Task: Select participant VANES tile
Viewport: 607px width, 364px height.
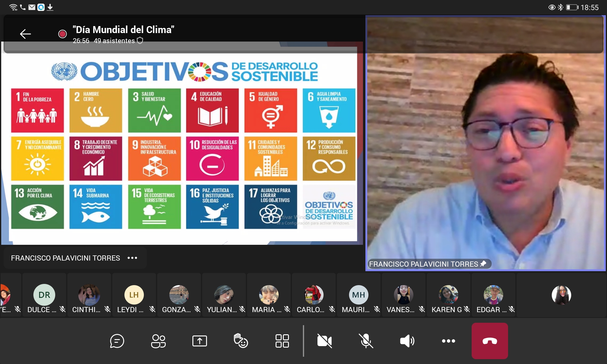Action: [404, 295]
